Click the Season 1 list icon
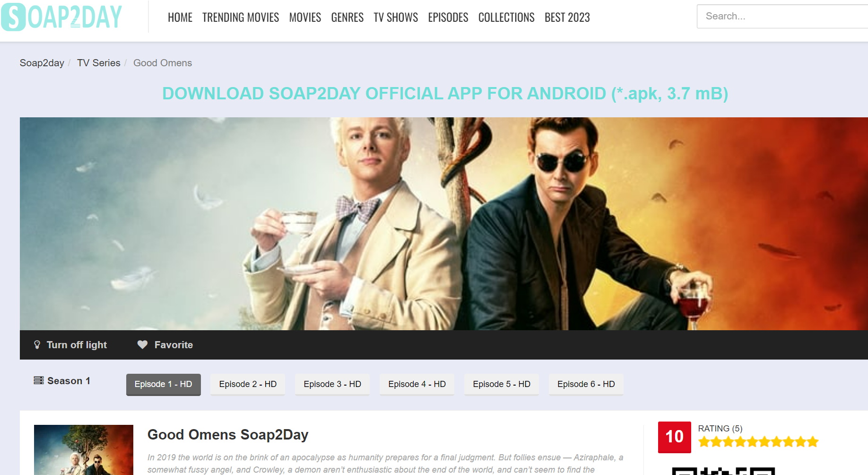868x475 pixels. (x=39, y=380)
